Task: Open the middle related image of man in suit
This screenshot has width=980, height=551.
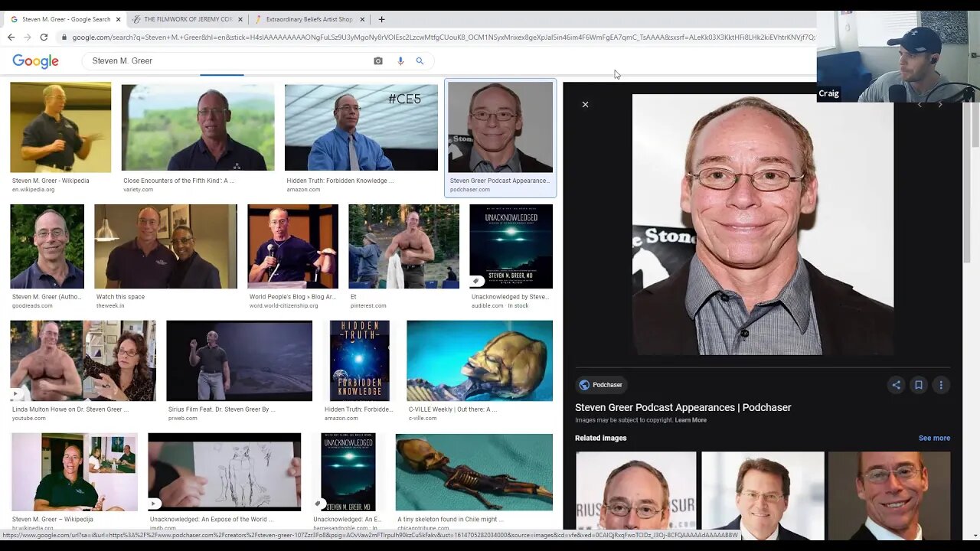Action: coord(763,494)
